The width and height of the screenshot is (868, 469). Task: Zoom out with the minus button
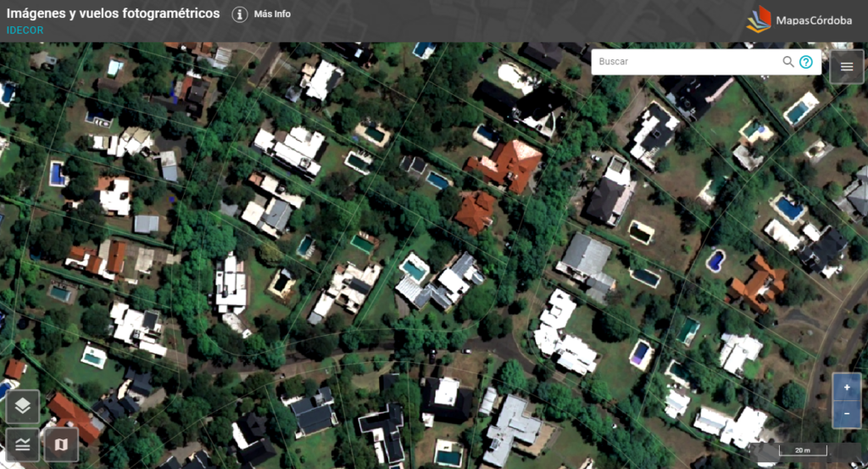(847, 414)
